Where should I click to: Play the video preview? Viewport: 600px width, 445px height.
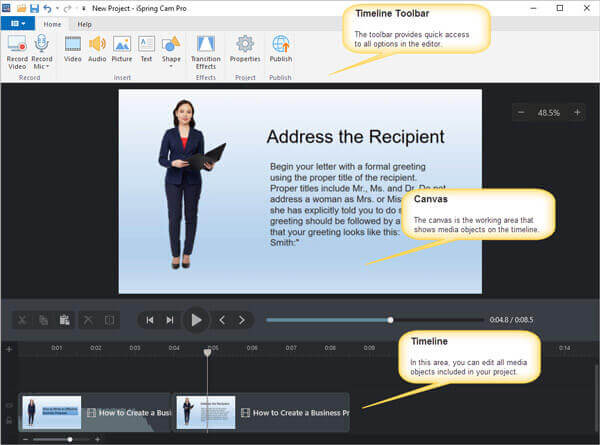[x=196, y=320]
